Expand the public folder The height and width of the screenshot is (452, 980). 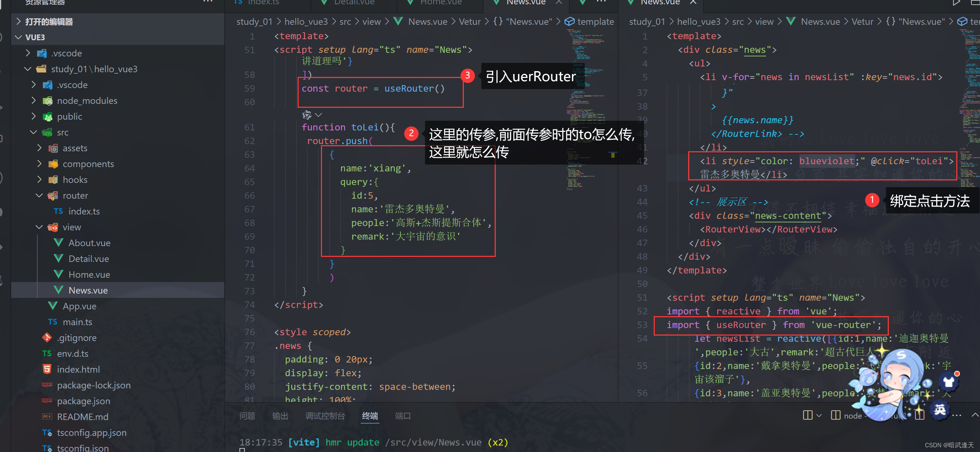pyautogui.click(x=33, y=116)
